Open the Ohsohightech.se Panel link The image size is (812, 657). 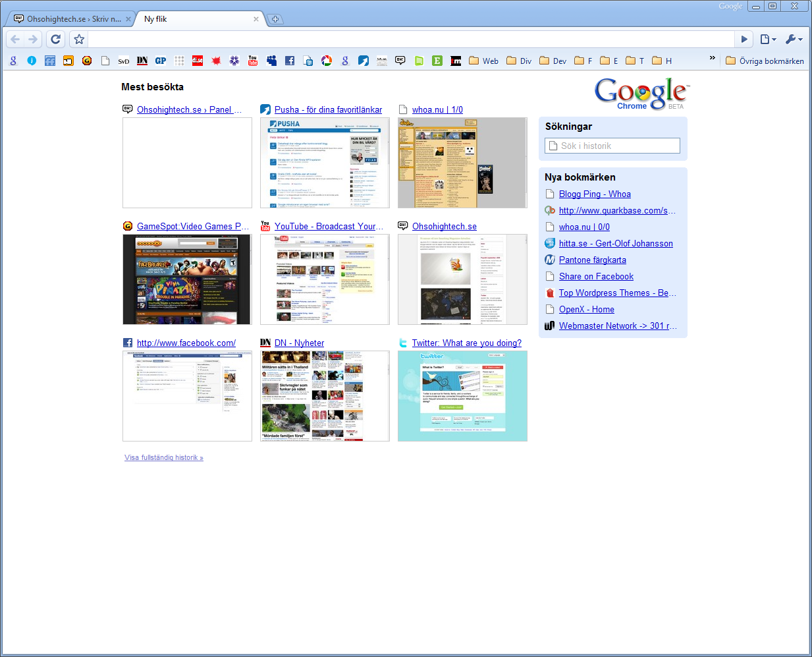click(x=189, y=109)
